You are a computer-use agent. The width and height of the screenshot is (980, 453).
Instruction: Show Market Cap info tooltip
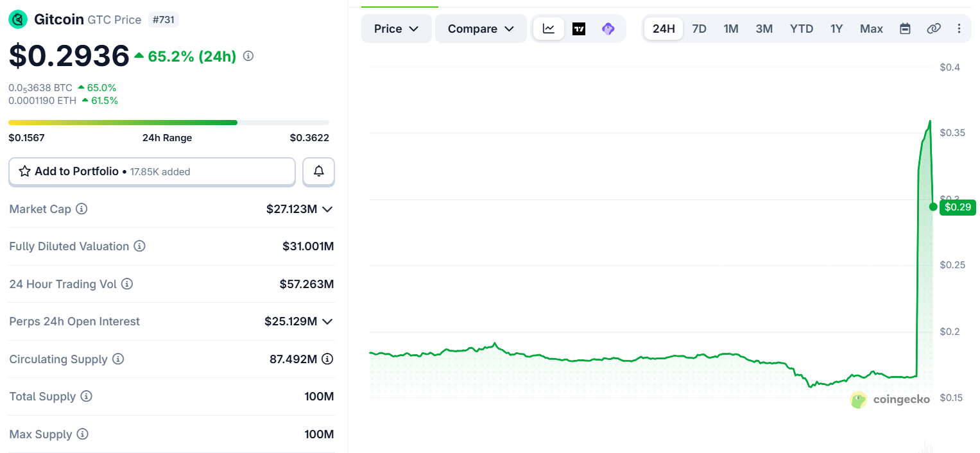point(82,209)
